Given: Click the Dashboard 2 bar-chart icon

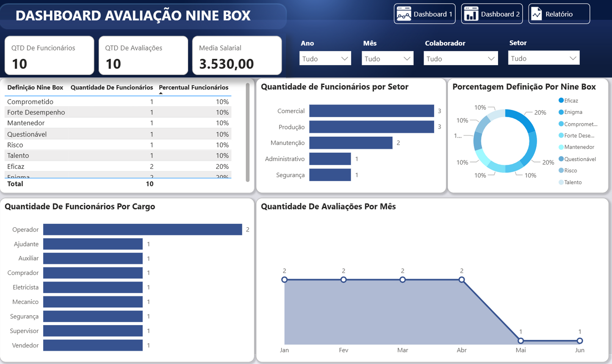Looking at the screenshot, I should tap(472, 13).
